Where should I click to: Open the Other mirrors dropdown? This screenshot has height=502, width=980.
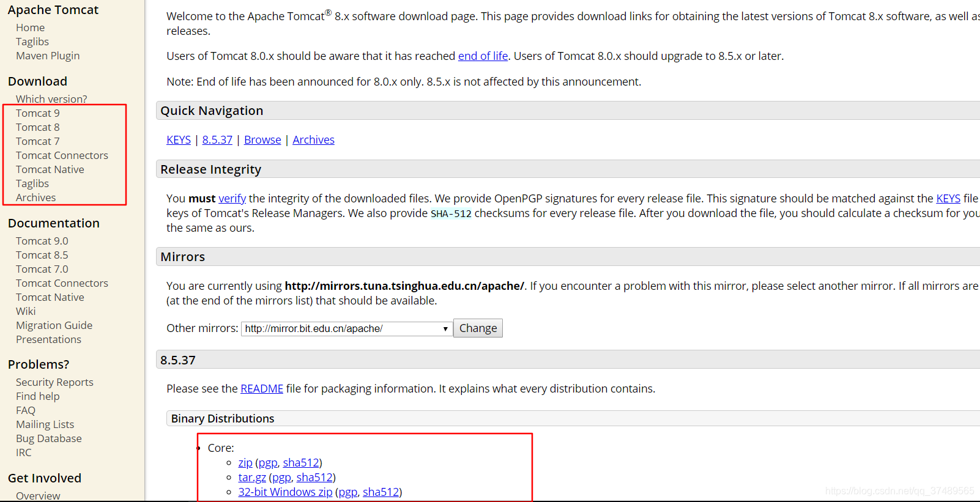pos(347,329)
